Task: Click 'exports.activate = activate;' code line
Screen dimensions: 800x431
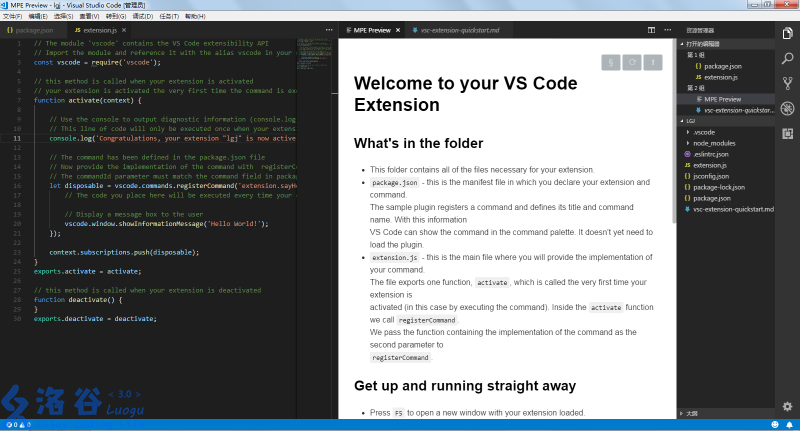Action: pyautogui.click(x=87, y=271)
